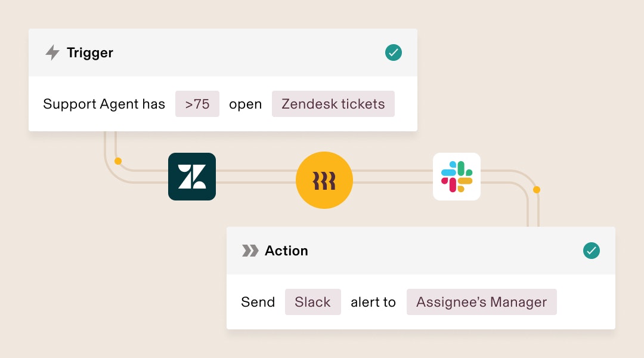Open the Slack channel type selector

click(x=313, y=302)
